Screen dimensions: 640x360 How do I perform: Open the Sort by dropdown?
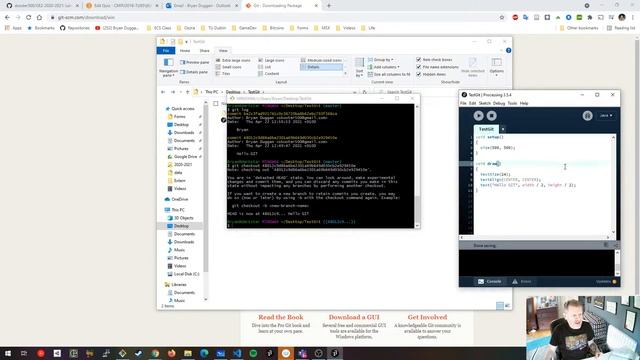coord(359,67)
